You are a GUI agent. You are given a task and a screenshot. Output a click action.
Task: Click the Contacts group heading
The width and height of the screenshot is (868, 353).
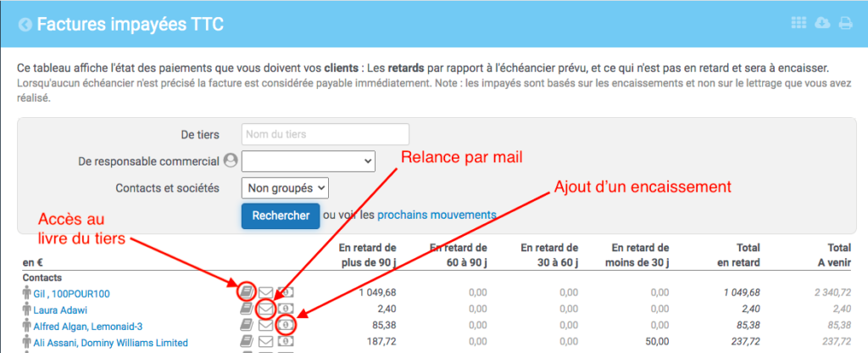tap(42, 277)
